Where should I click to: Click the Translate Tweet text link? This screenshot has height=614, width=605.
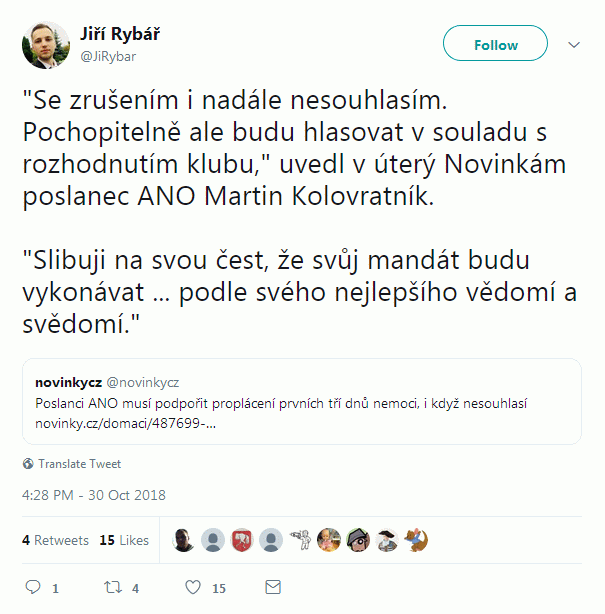(x=79, y=464)
